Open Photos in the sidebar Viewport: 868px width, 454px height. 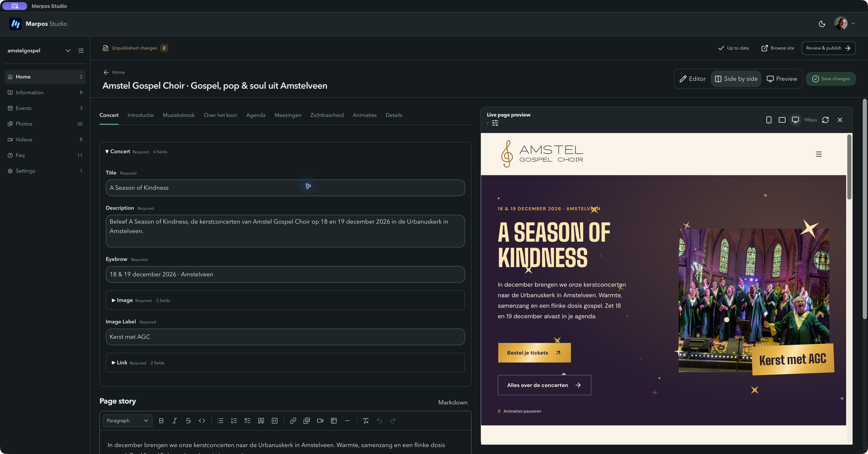(45, 124)
